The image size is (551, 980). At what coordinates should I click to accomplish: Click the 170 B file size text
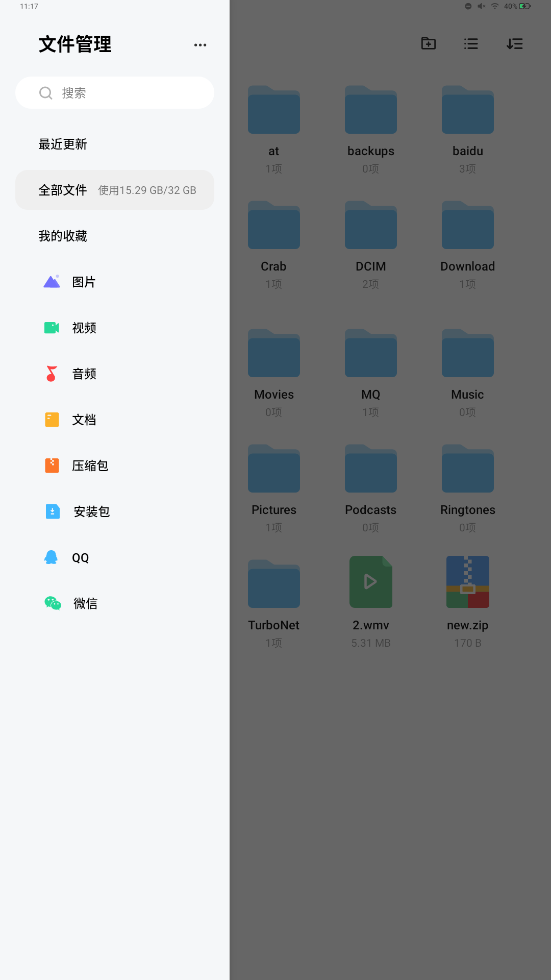tap(468, 643)
